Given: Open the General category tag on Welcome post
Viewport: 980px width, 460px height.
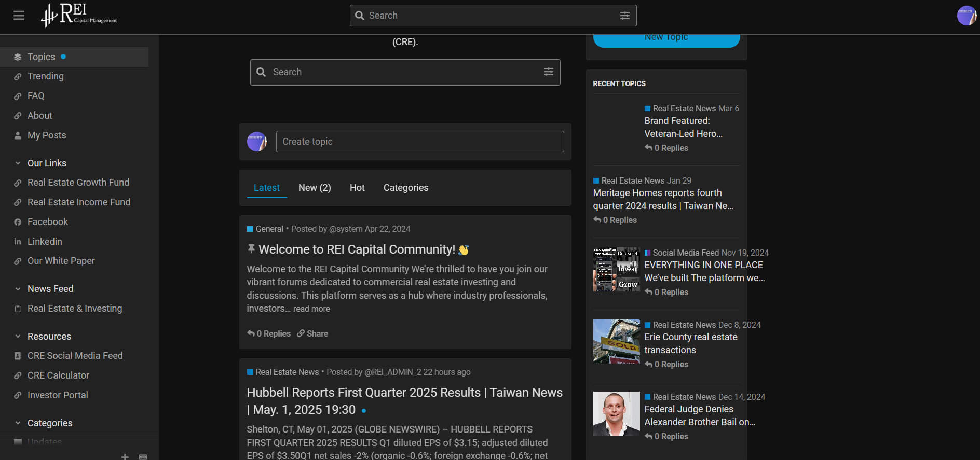Looking at the screenshot, I should click(265, 229).
